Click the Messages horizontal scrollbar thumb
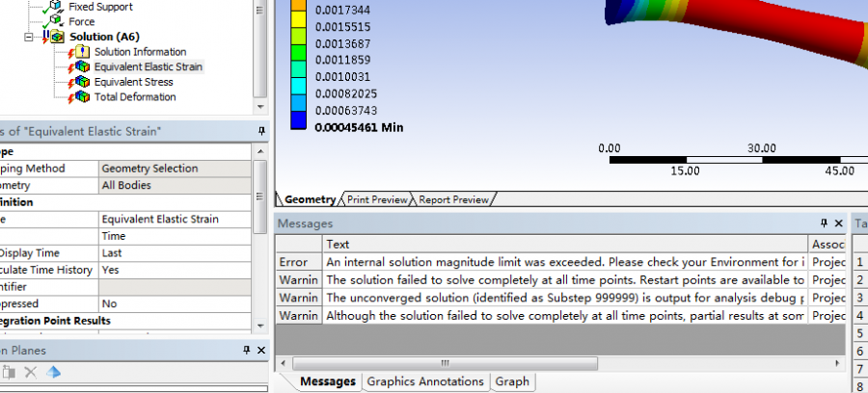 445,363
